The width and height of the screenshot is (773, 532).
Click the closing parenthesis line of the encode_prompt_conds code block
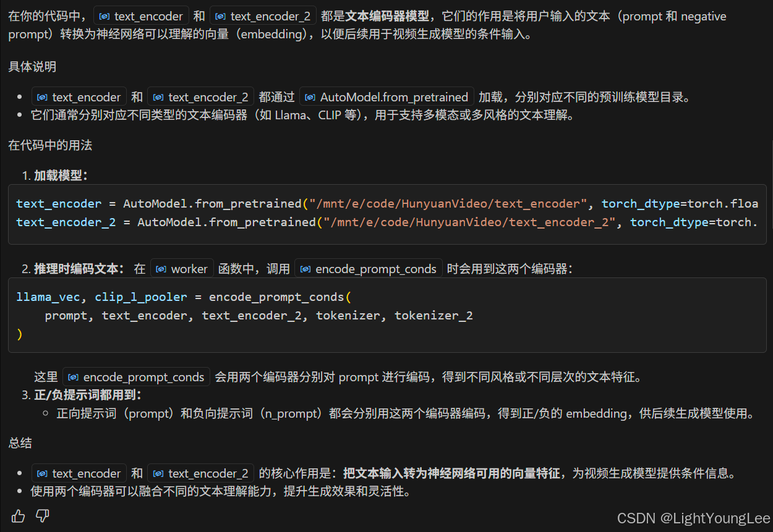[20, 334]
